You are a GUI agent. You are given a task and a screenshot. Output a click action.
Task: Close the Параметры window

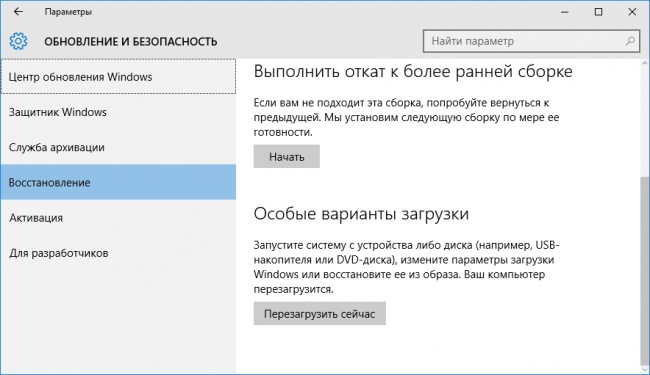tap(632, 12)
